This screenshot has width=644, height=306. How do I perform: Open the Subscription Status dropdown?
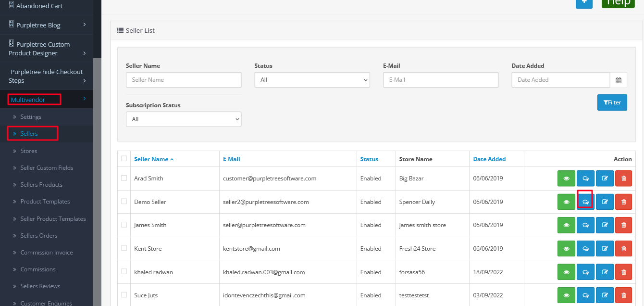pos(184,119)
